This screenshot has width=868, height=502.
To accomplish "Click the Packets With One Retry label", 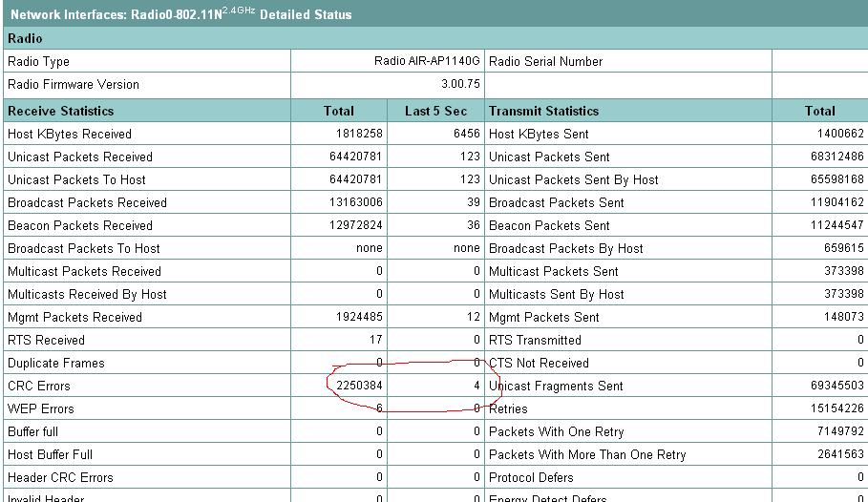I will [559, 431].
